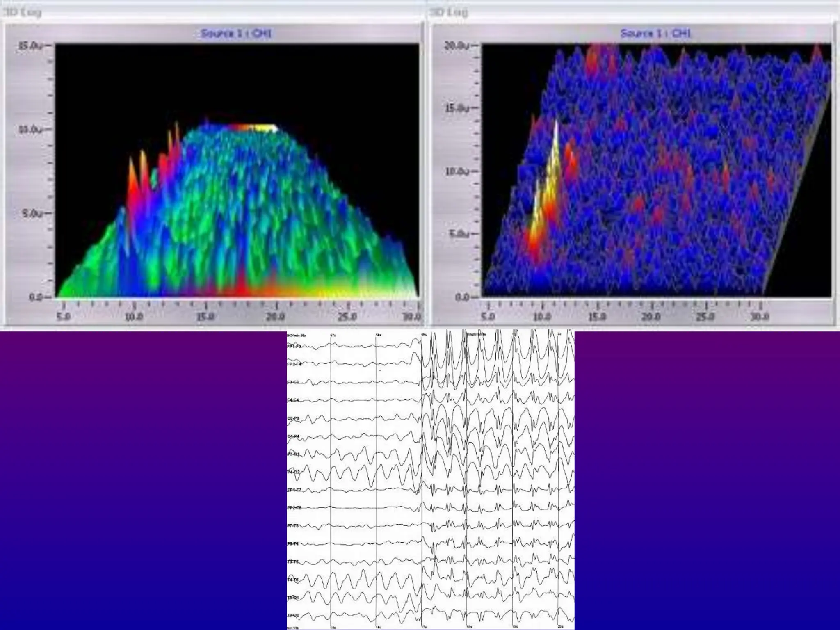Click the right '3D Log' window title
This screenshot has height=630, width=840.
coord(448,12)
